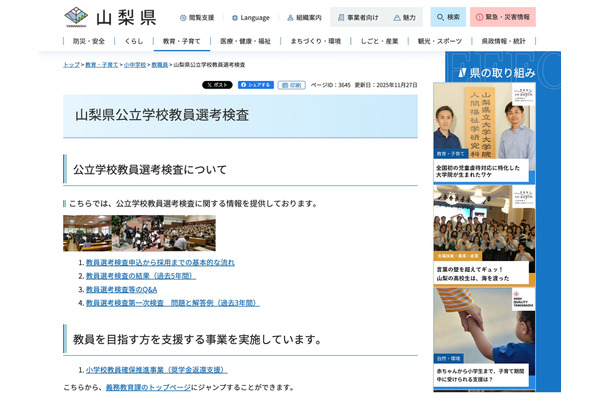Click the 印刷 print button
The image size is (600, 400).
point(292,85)
